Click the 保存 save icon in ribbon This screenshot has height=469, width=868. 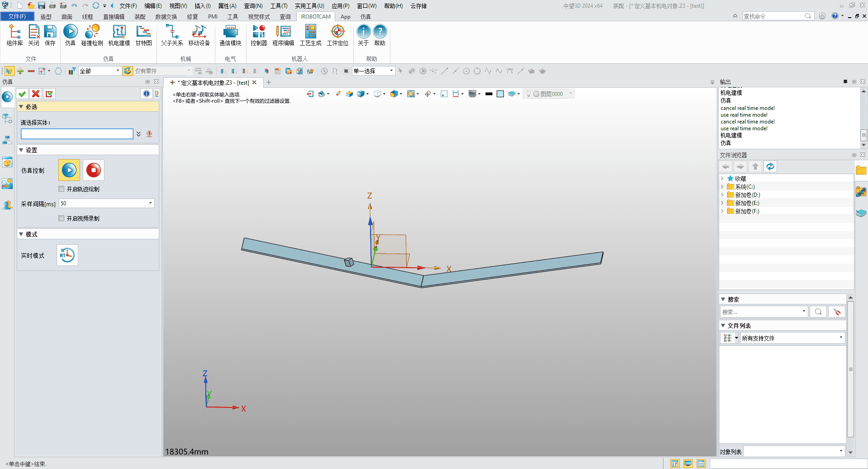[50, 35]
